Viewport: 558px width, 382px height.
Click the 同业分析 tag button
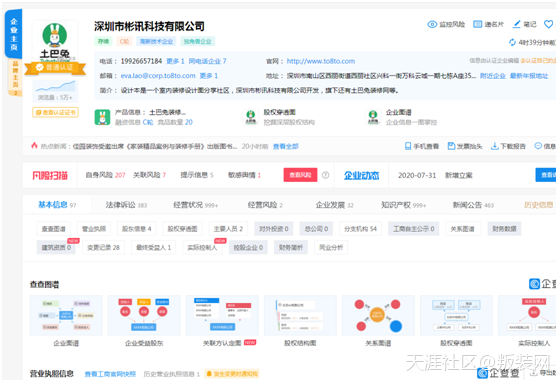coord(331,247)
